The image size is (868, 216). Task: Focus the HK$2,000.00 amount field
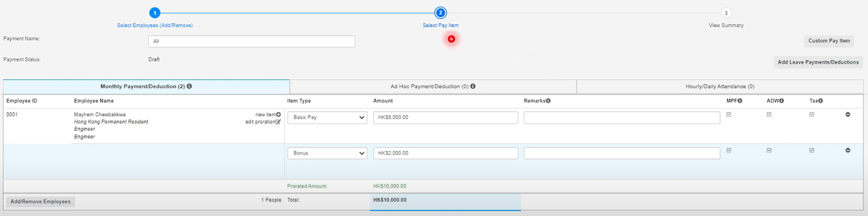point(446,153)
